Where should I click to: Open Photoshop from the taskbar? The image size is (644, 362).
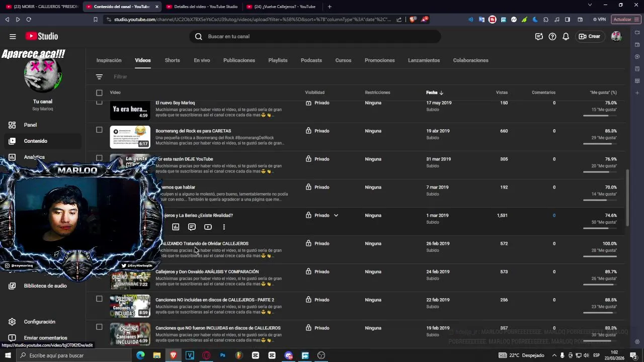tap(222, 355)
